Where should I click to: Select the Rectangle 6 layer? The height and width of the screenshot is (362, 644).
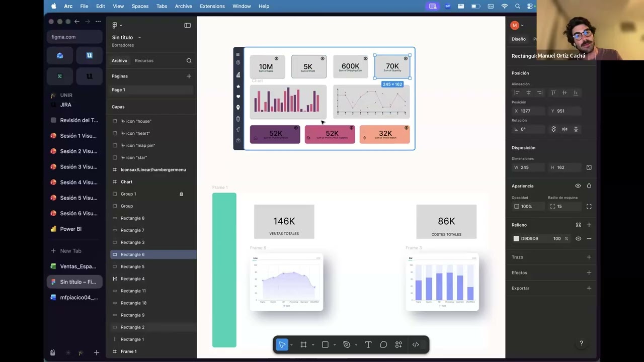click(x=153, y=254)
